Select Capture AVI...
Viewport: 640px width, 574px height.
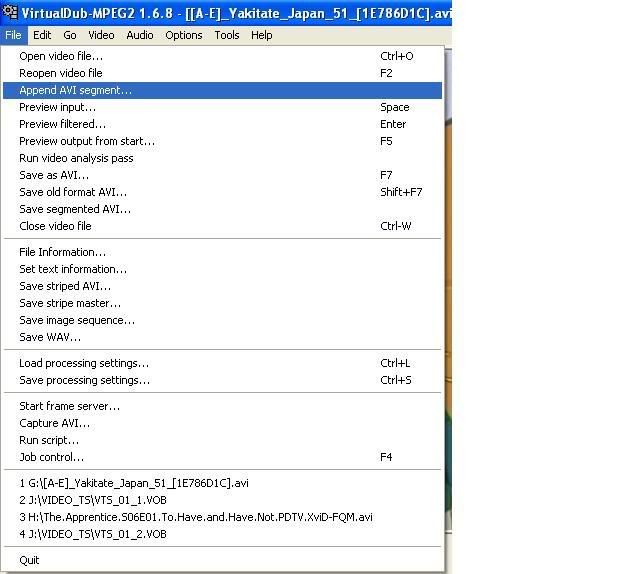[x=222, y=423]
